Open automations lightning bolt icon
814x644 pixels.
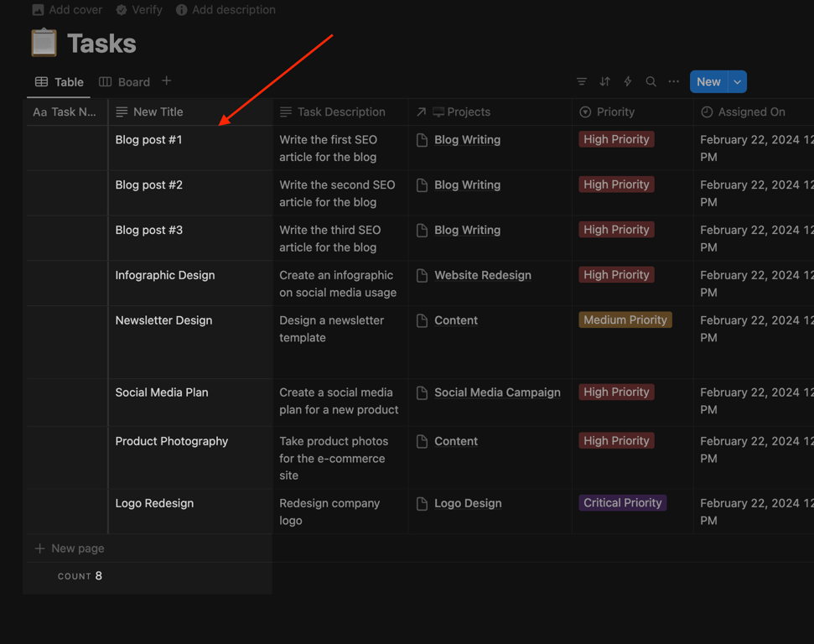tap(627, 81)
